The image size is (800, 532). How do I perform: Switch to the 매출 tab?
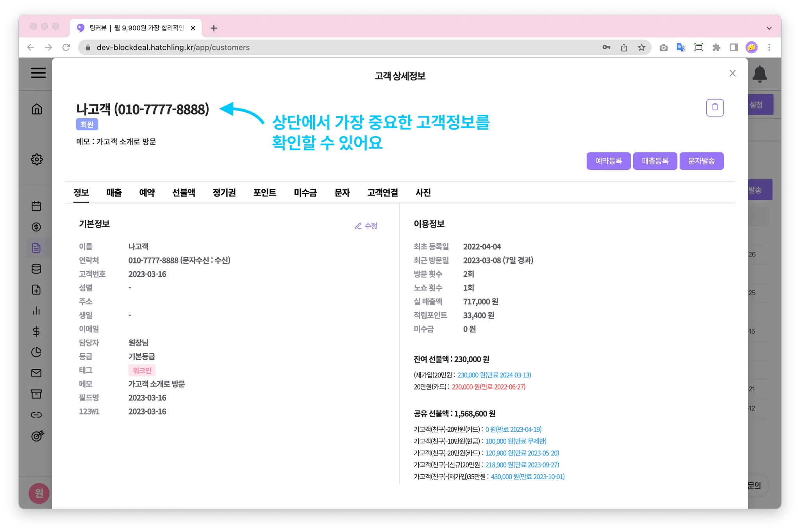[x=114, y=192]
